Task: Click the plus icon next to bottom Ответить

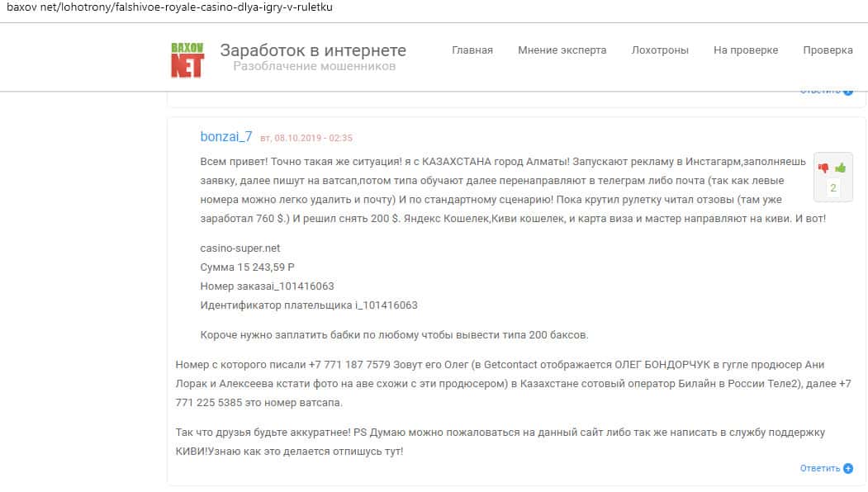Action: (848, 468)
